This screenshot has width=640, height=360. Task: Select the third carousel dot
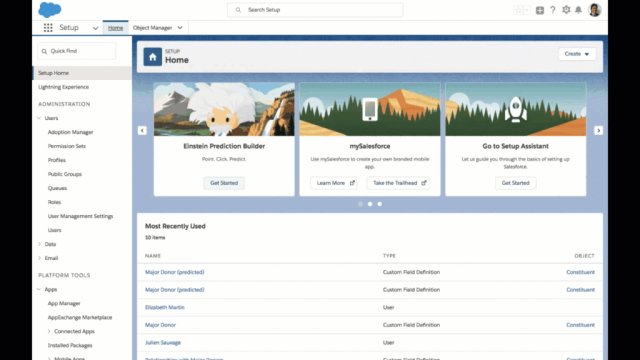(x=380, y=204)
